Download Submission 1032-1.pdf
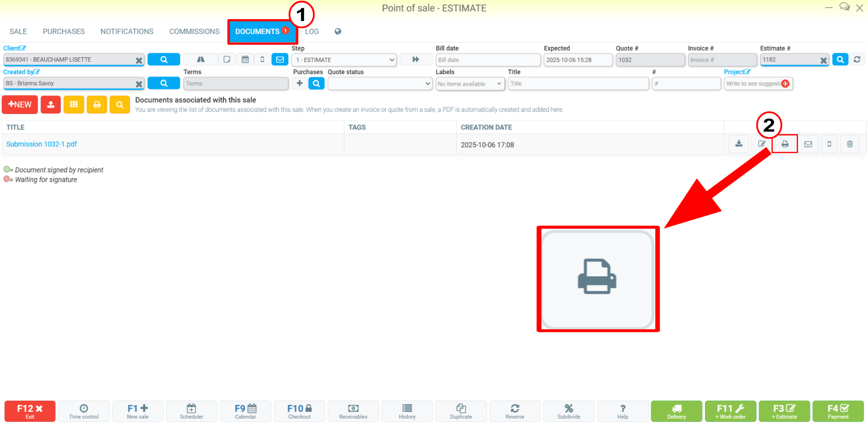The image size is (868, 425). (x=739, y=144)
